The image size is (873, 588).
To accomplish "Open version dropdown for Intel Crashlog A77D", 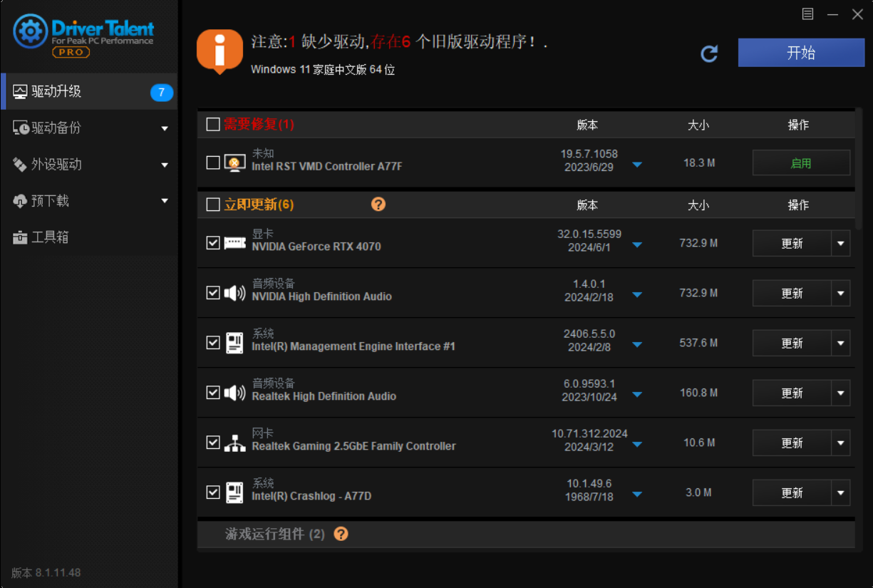I will click(637, 494).
